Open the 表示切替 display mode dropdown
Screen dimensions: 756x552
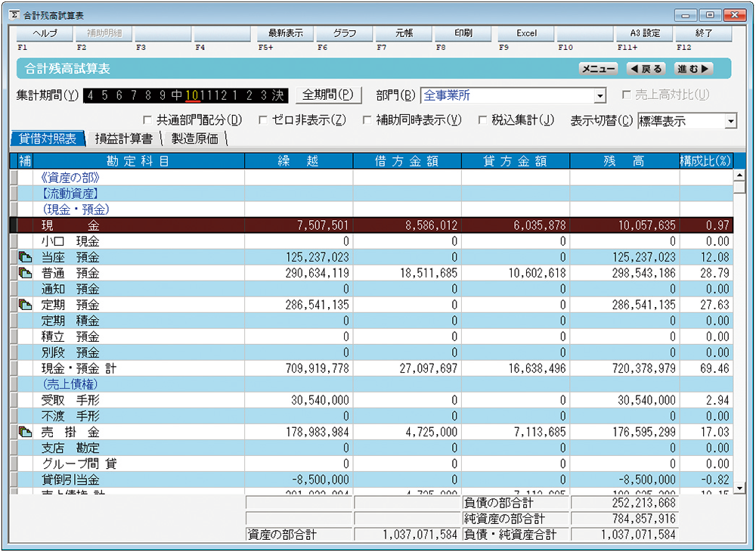[732, 120]
